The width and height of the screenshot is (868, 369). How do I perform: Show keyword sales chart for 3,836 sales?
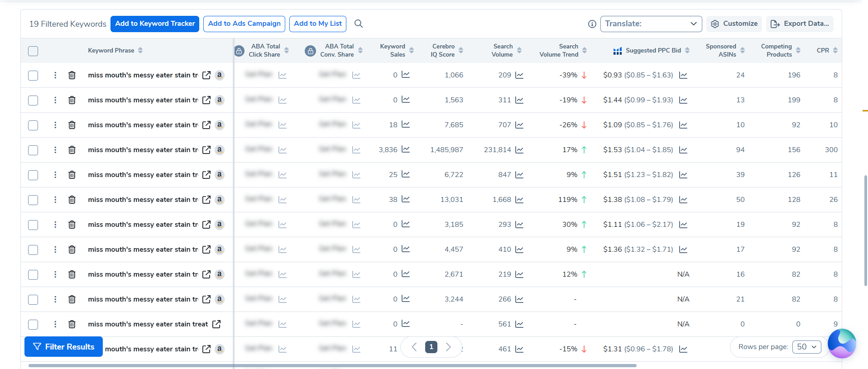(x=406, y=149)
